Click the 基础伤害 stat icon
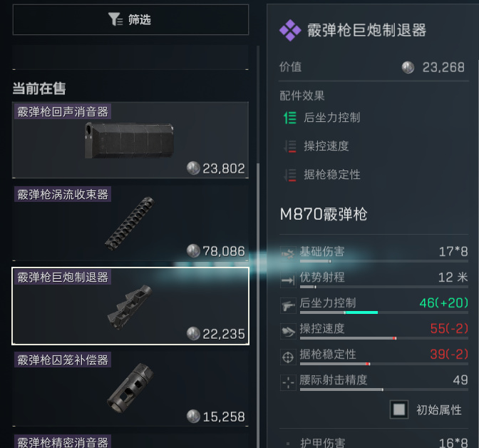The height and width of the screenshot is (448, 479). click(x=288, y=253)
